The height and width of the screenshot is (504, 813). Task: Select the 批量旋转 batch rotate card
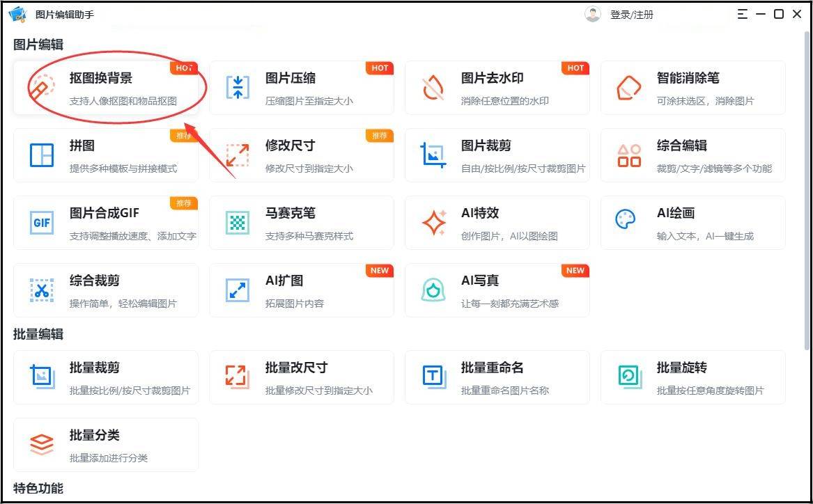[692, 377]
